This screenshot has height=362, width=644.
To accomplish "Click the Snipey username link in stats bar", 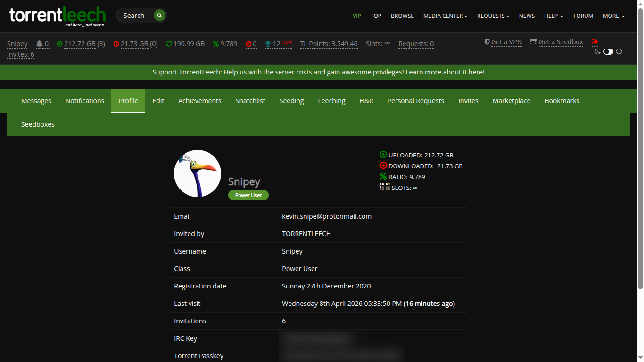I will [x=17, y=44].
